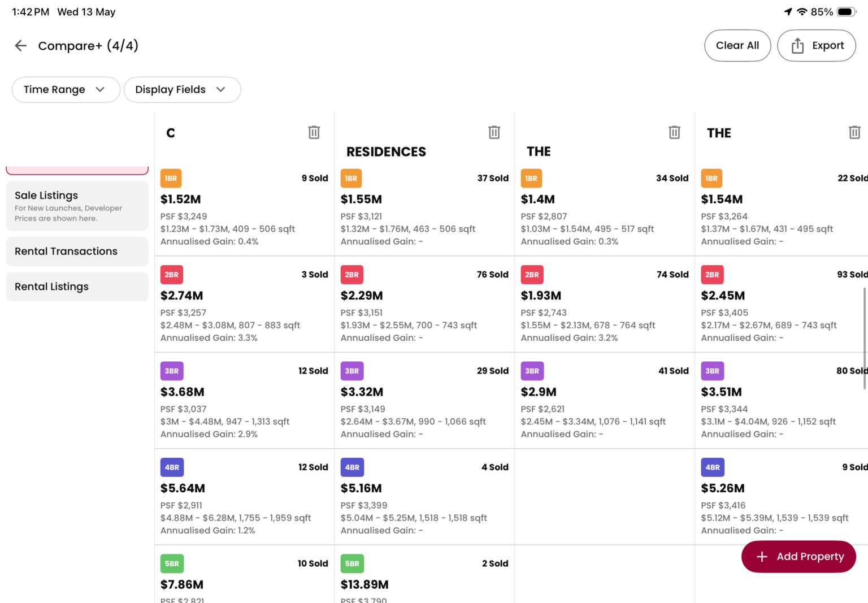This screenshot has height=603, width=868.
Task: Tap the share icon in Export button
Action: click(797, 46)
